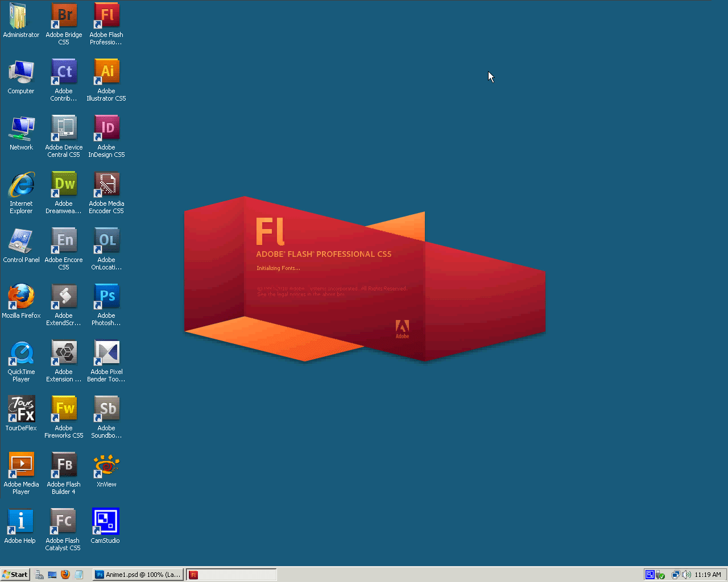The width and height of the screenshot is (728, 582).
Task: Click the Control Panel desktop icon
Action: 21,246
